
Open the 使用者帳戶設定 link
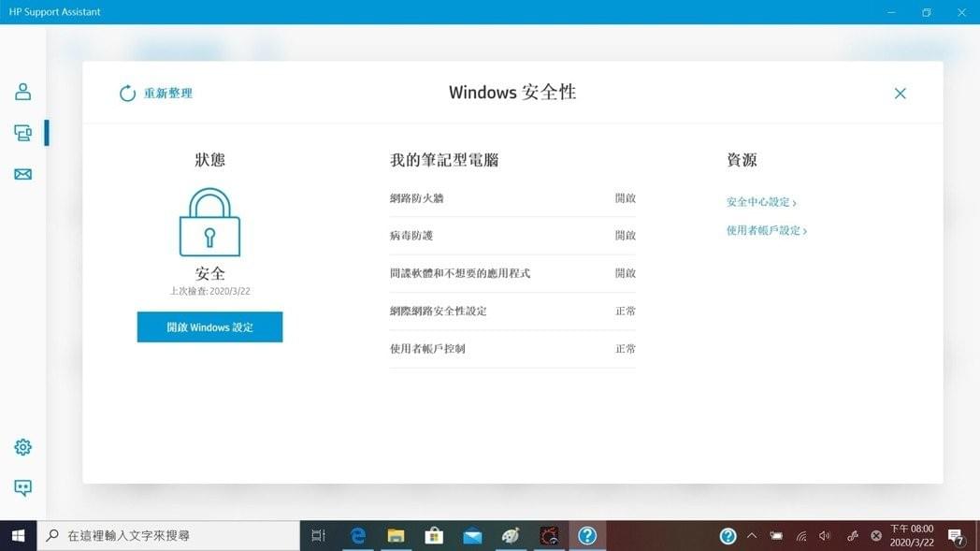(766, 231)
